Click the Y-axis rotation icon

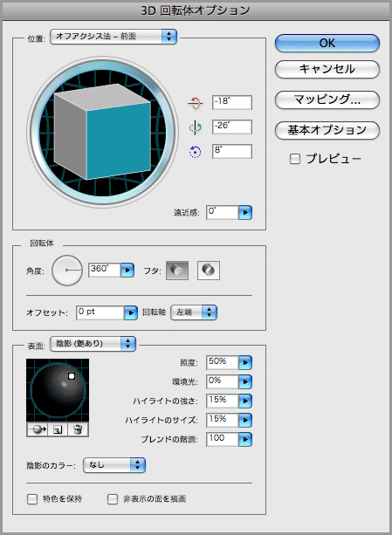coord(196,127)
